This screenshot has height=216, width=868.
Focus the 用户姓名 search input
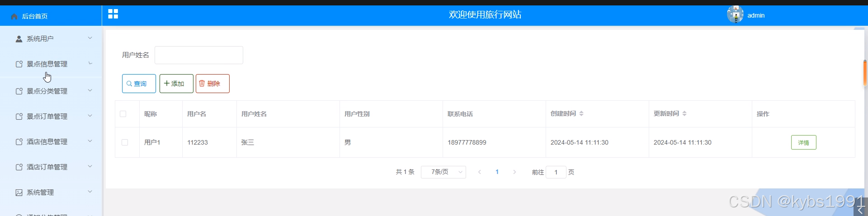click(199, 55)
